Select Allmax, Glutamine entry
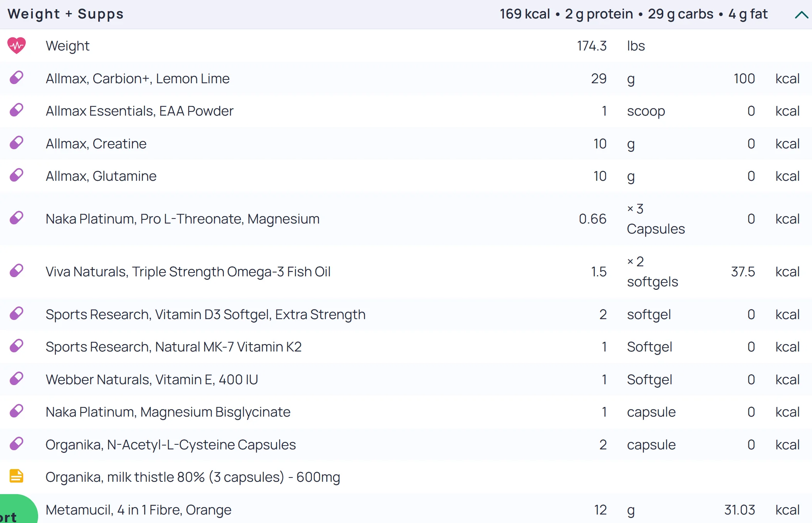Viewport: 812px width, 523px height. click(101, 176)
